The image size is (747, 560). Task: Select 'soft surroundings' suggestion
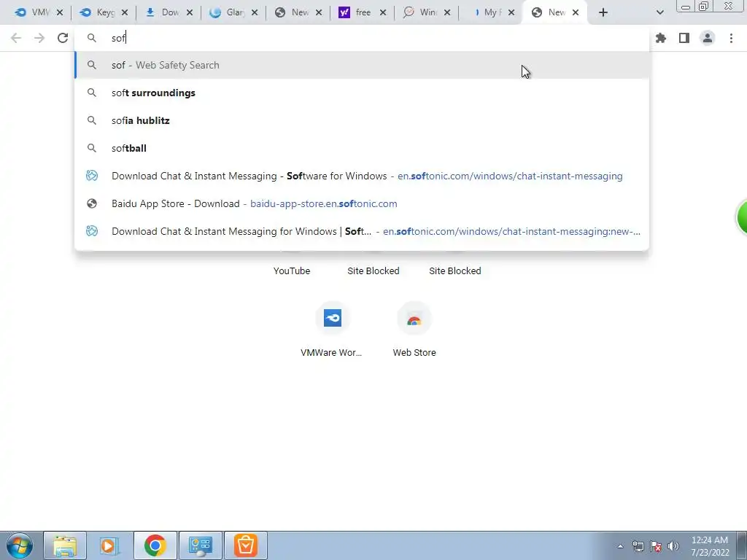click(x=362, y=93)
